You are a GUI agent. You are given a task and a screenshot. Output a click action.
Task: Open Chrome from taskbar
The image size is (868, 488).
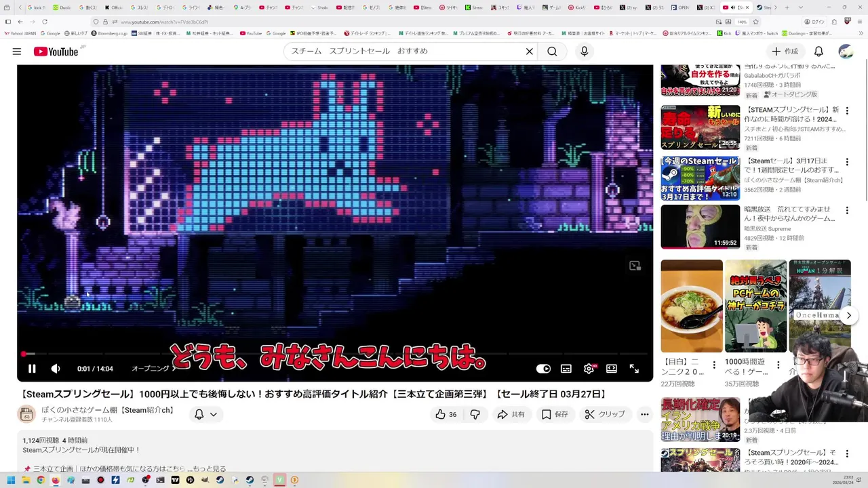(41, 480)
